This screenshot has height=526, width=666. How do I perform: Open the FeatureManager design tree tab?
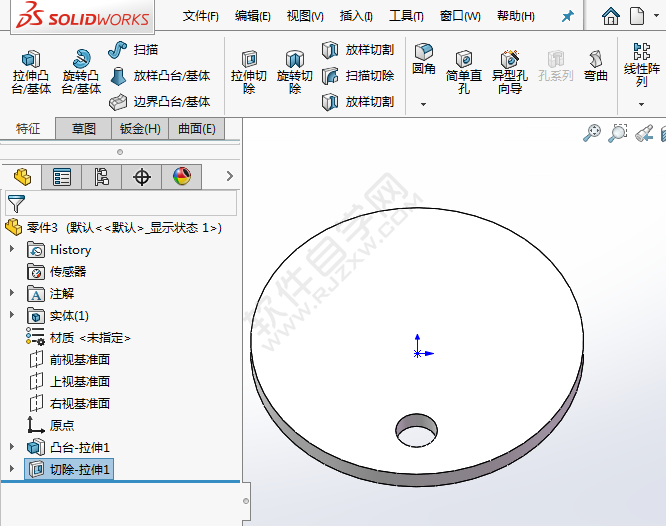(22, 176)
